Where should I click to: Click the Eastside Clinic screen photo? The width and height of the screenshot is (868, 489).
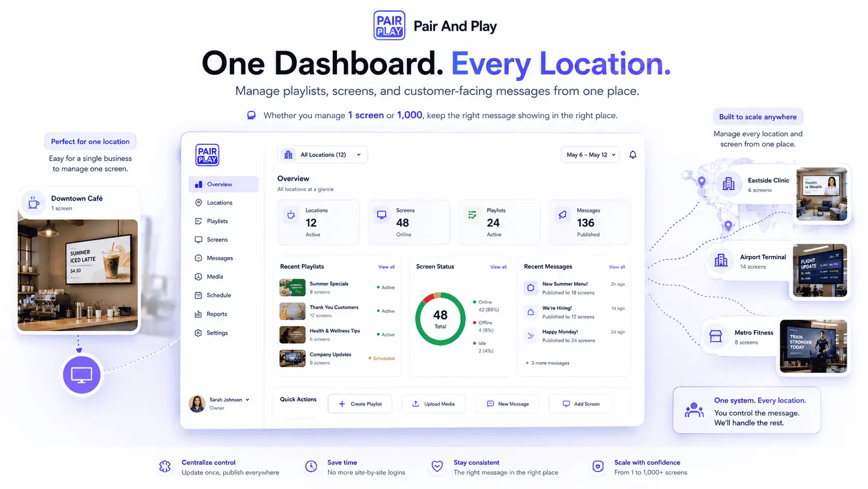tap(822, 194)
